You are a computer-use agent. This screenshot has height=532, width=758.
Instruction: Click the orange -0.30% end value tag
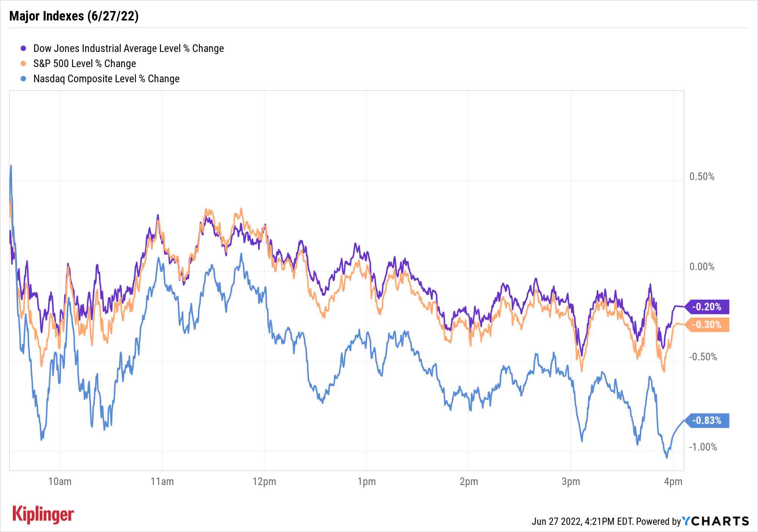[x=708, y=325]
